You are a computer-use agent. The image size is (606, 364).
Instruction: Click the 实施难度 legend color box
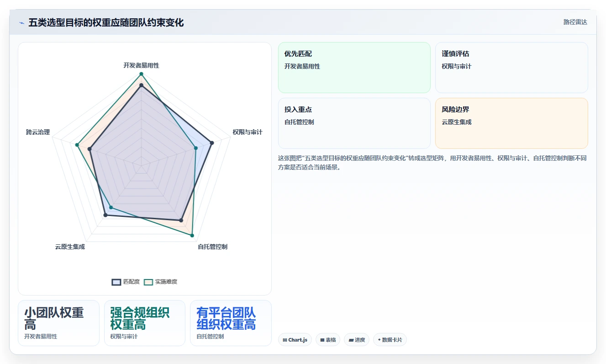148,282
